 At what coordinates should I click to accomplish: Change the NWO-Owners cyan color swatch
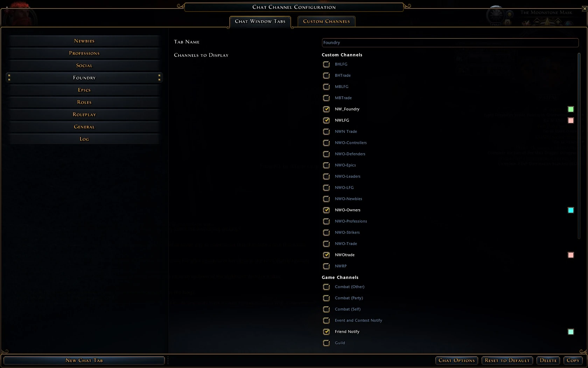click(x=571, y=210)
